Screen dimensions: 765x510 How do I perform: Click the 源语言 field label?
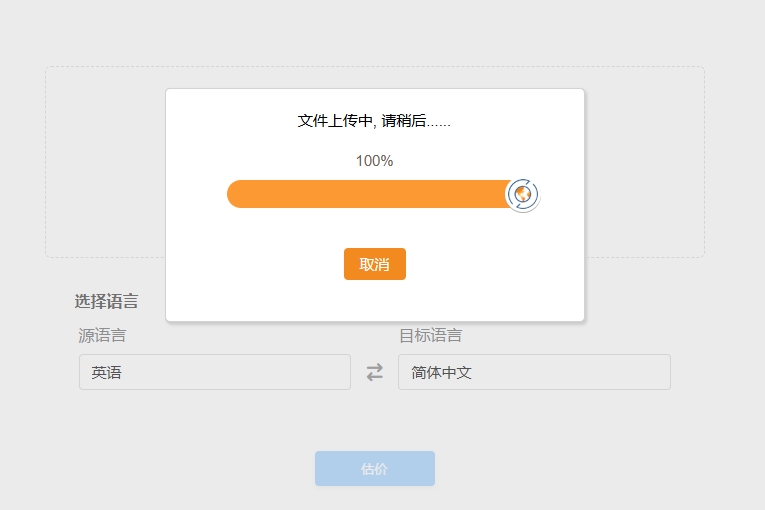[102, 335]
